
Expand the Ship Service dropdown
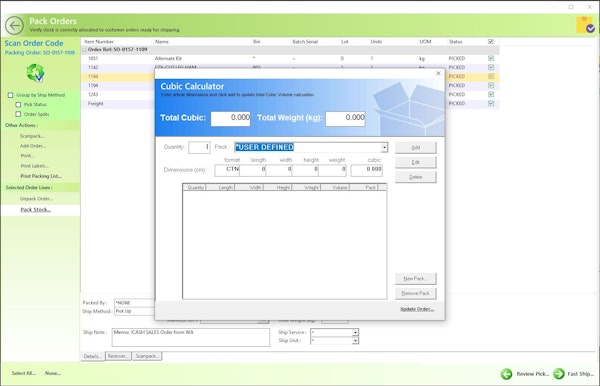(355, 332)
